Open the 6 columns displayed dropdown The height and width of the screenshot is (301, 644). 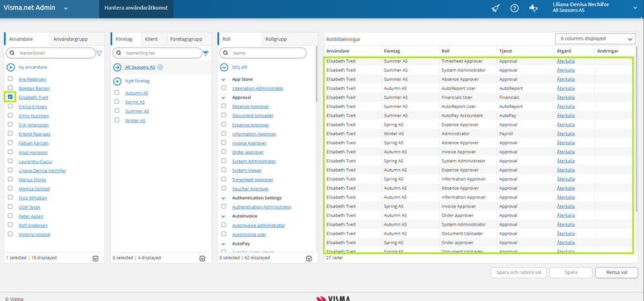pyautogui.click(x=595, y=39)
